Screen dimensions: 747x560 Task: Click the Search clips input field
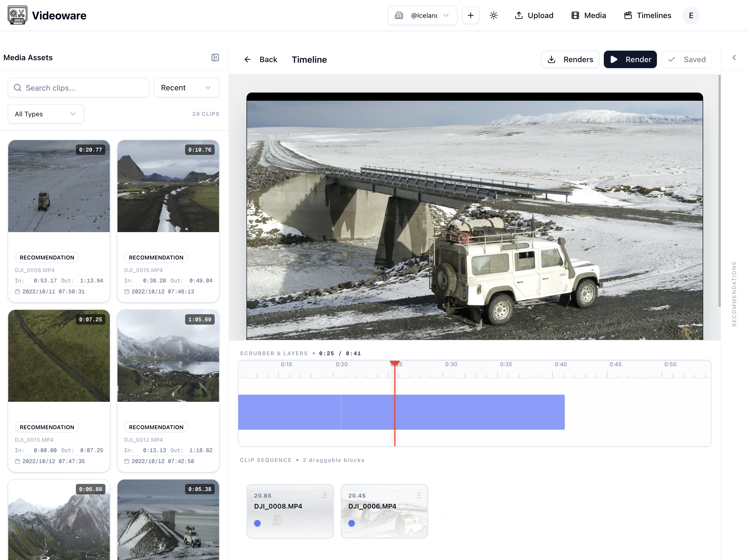click(x=78, y=88)
